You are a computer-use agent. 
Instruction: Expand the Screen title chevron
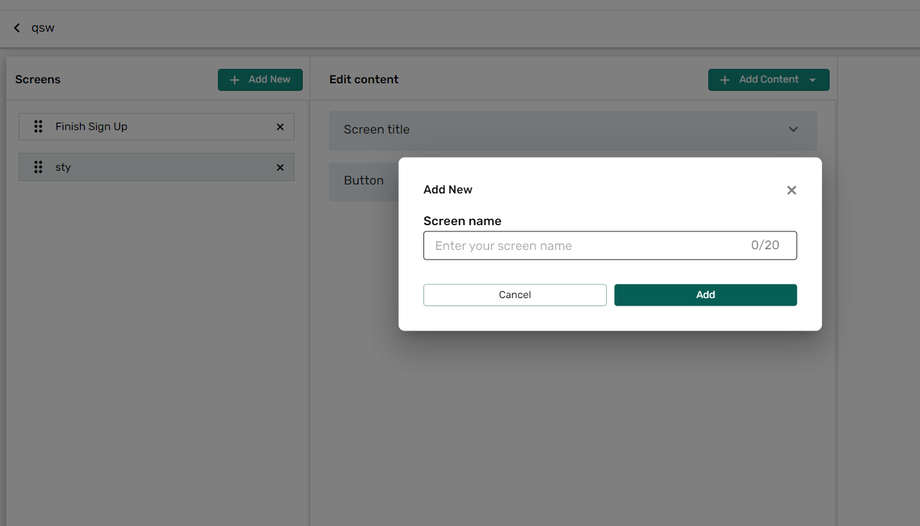pos(793,130)
